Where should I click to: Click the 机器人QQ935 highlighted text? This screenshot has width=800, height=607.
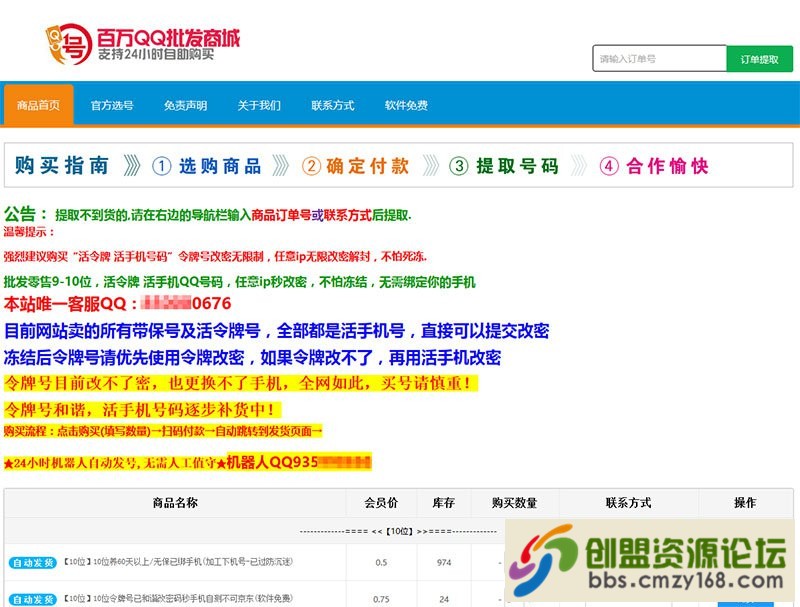(299, 462)
